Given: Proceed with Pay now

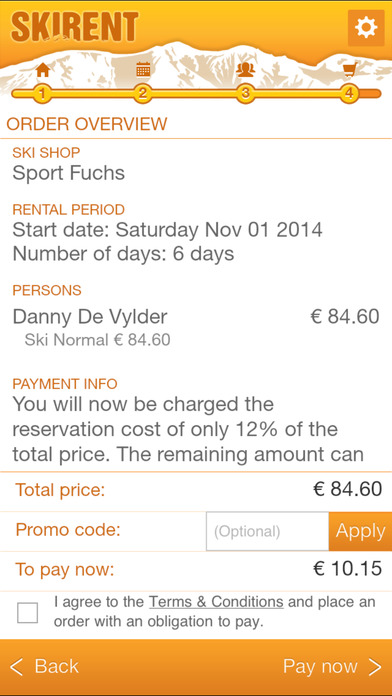Looking at the screenshot, I should click(333, 667).
